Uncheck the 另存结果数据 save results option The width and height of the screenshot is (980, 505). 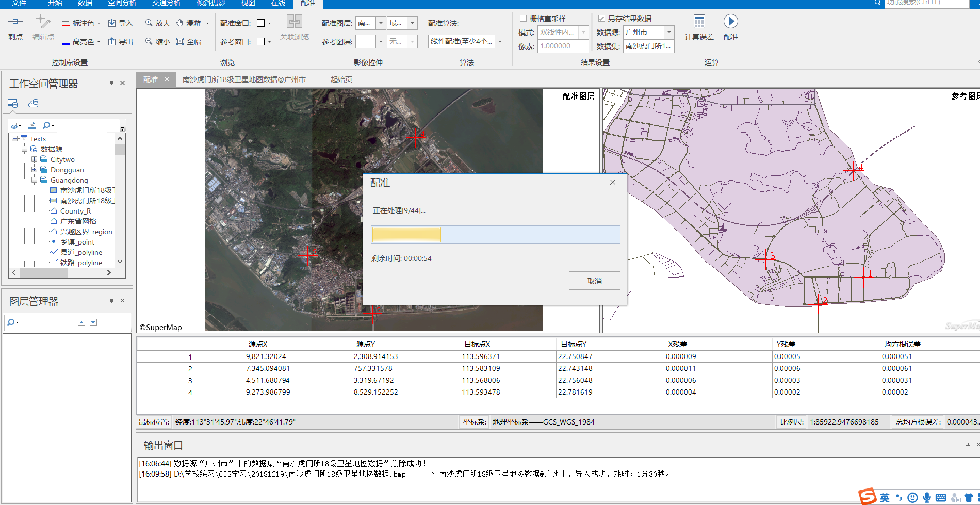(602, 18)
